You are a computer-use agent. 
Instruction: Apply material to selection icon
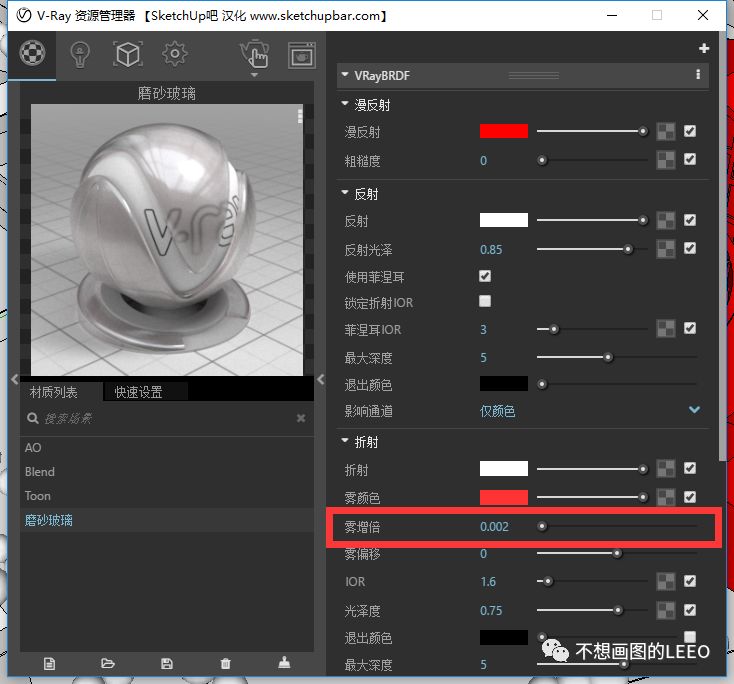(284, 662)
